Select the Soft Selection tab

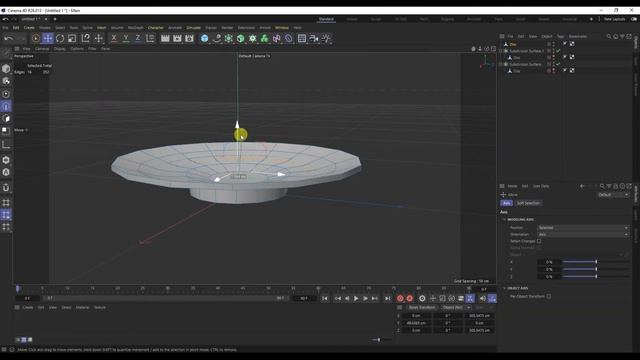click(x=528, y=203)
